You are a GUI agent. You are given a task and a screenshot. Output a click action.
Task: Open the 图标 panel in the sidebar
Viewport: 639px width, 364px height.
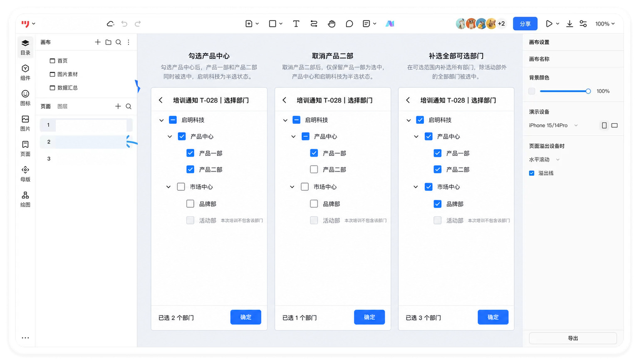click(25, 98)
